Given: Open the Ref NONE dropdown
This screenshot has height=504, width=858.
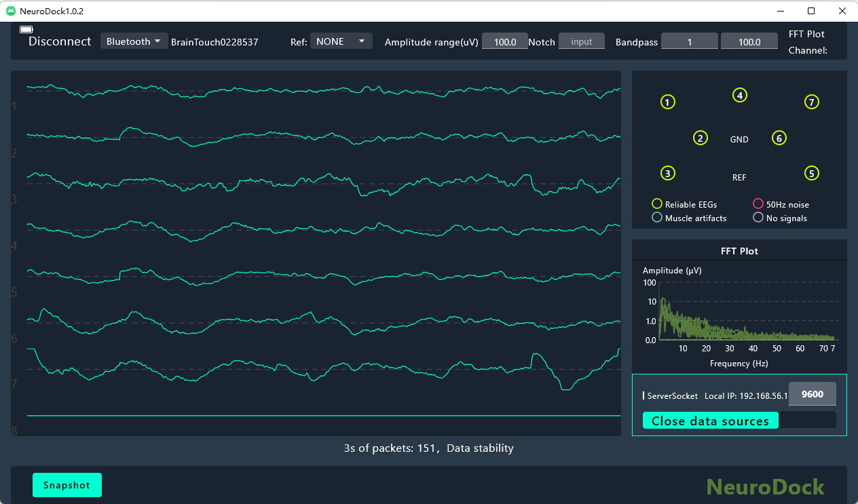Looking at the screenshot, I should (x=341, y=41).
